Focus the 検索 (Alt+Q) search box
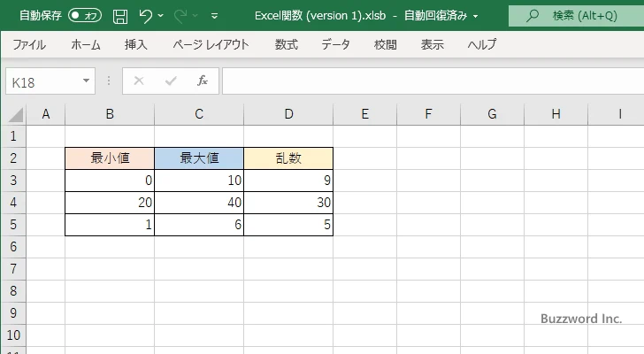The height and width of the screenshot is (354, 644). coord(576,16)
